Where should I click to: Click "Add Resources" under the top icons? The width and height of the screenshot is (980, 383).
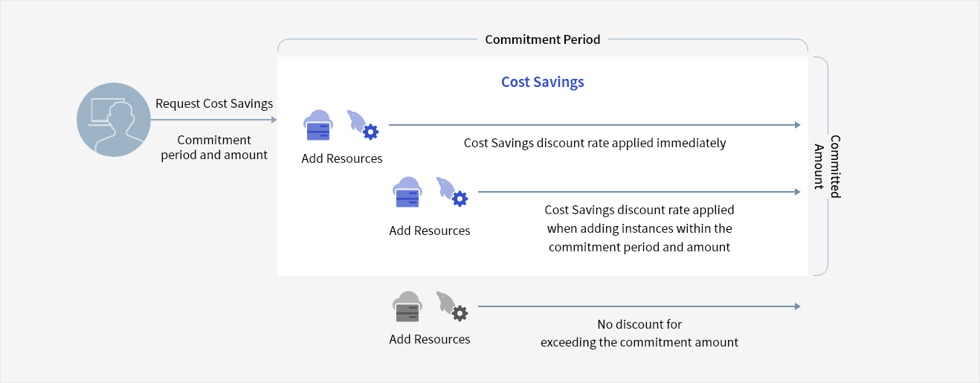(342, 158)
